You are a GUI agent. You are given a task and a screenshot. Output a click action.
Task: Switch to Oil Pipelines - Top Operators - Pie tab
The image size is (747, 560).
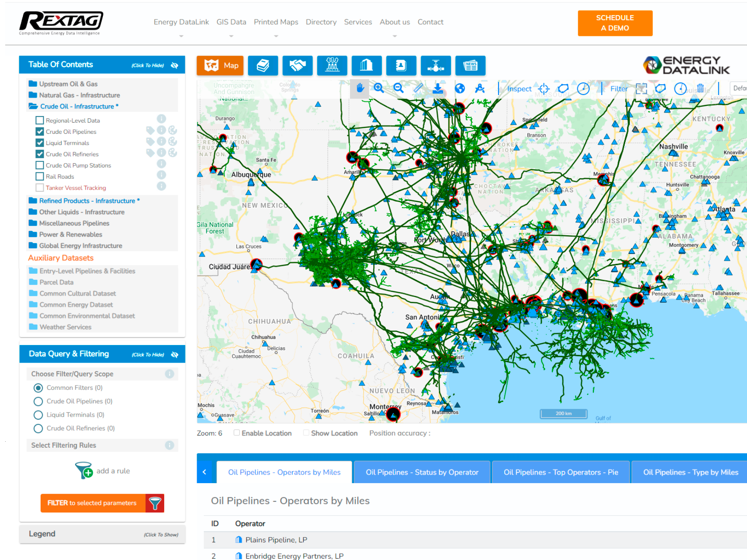pos(561,472)
